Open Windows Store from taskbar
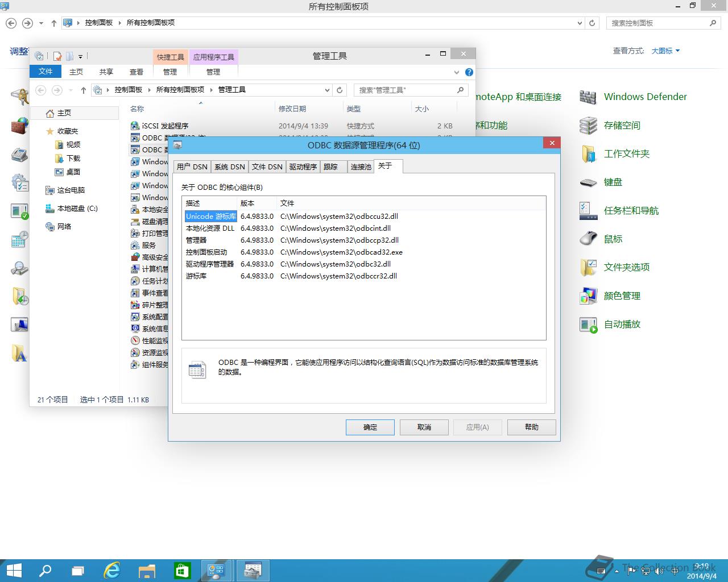Screen dimensions: 728x582 pos(181,570)
